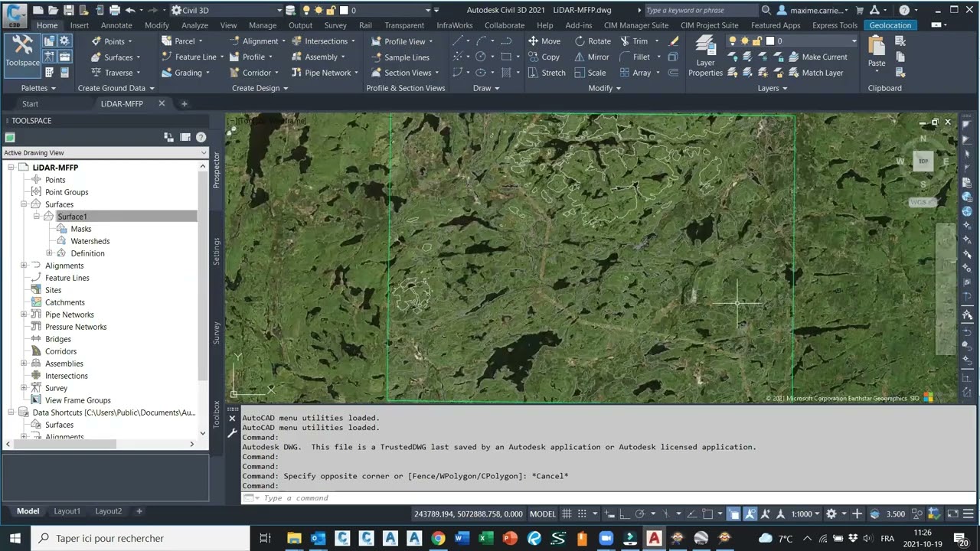Expand the Layers panel title
The height and width of the screenshot is (551, 980).
(773, 88)
